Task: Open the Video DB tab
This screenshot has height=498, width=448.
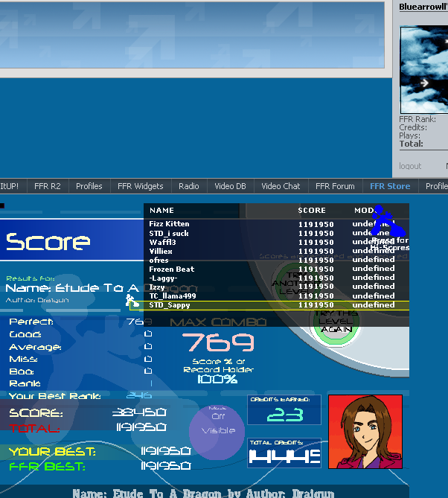Action: (x=230, y=186)
